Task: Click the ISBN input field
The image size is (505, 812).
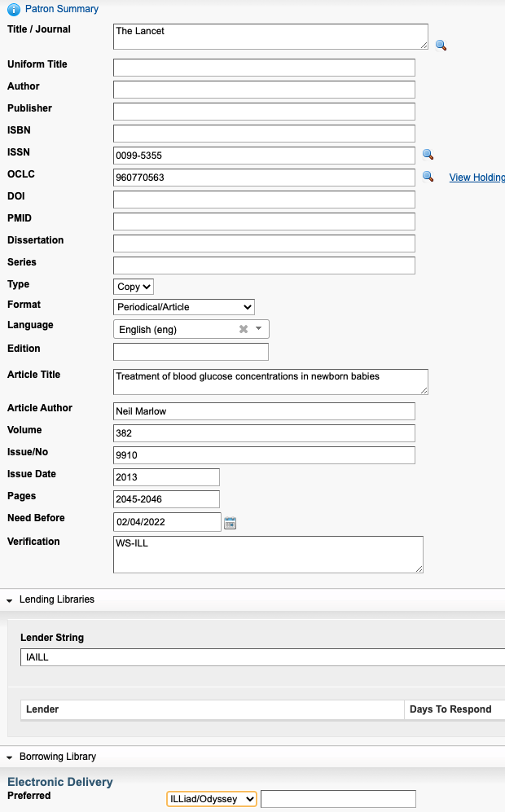Action: (264, 133)
